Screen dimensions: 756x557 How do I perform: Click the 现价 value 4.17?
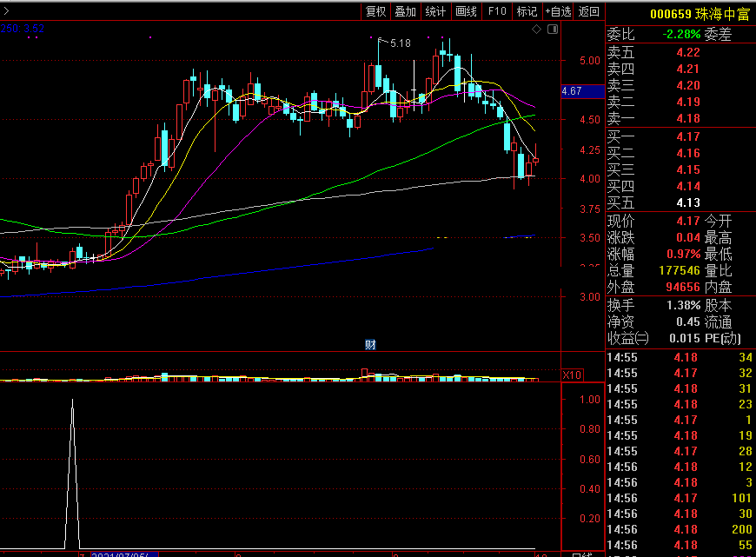[688, 221]
